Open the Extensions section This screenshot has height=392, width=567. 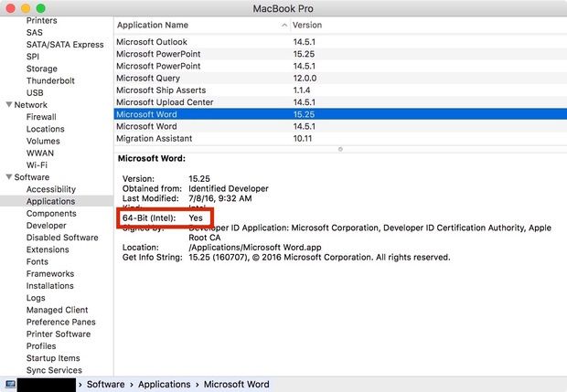click(48, 249)
